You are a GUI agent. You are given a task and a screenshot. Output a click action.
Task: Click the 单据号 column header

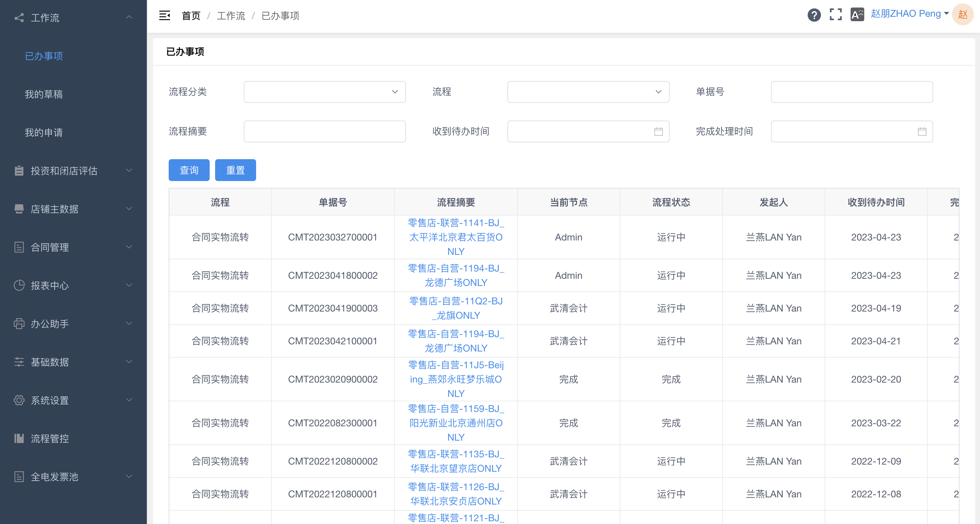tap(333, 202)
